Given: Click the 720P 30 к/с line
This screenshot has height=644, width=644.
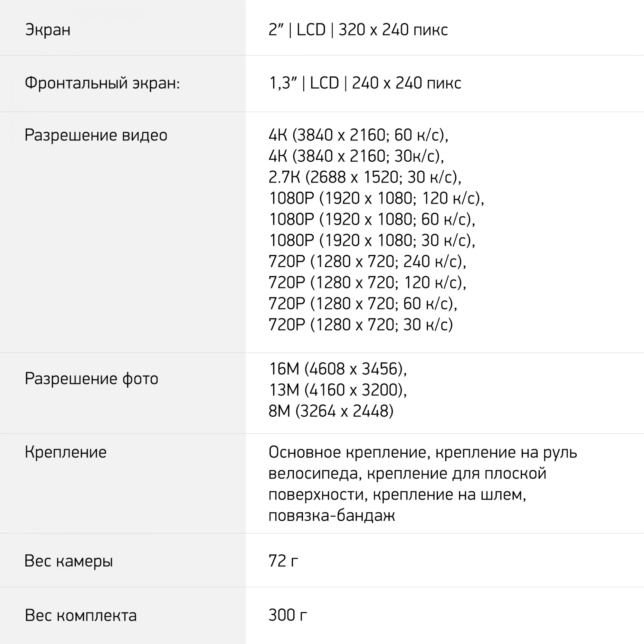Looking at the screenshot, I should point(361,325).
